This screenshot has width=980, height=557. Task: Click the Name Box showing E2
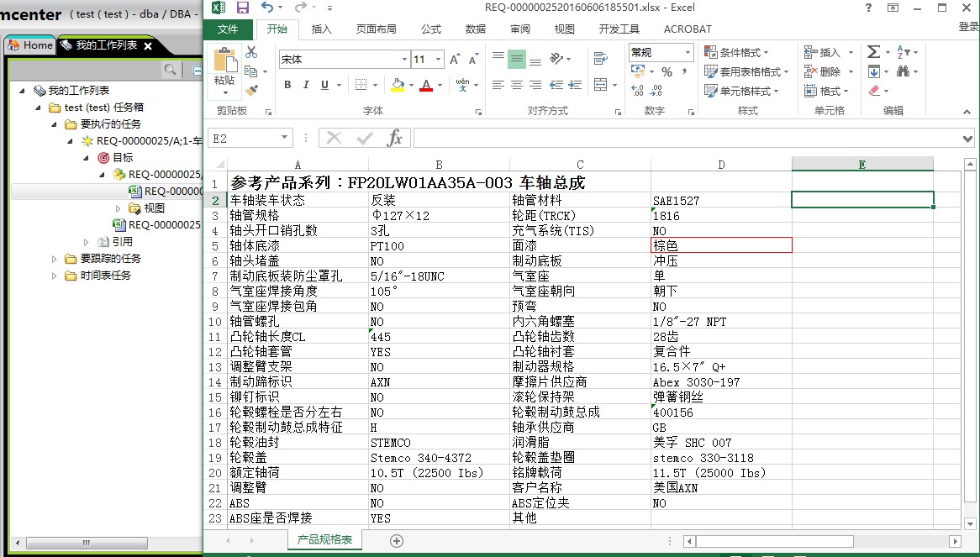244,139
